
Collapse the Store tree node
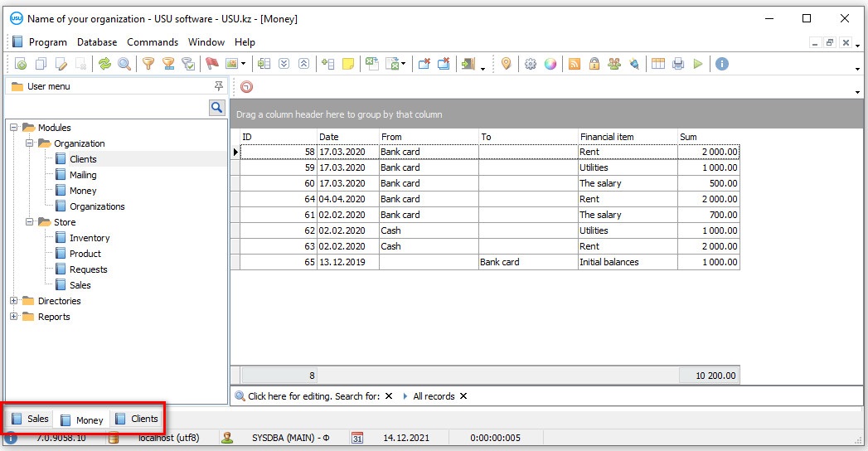point(29,222)
